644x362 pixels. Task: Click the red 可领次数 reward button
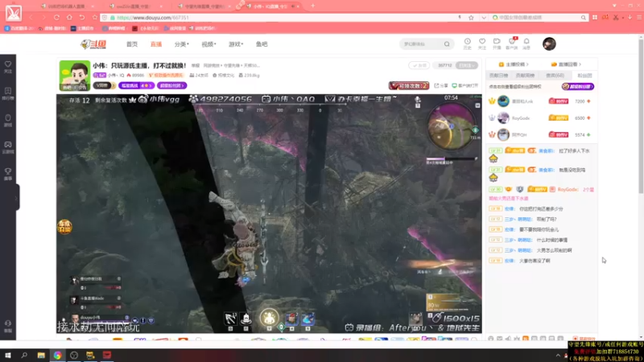point(409,85)
